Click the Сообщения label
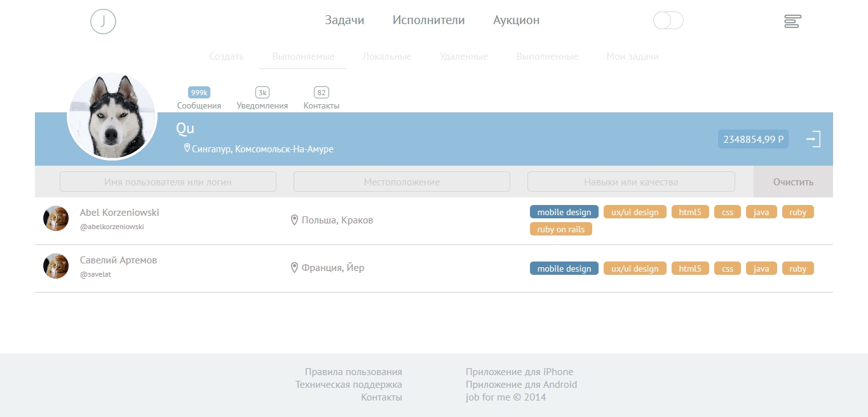Image resolution: width=868 pixels, height=417 pixels. [x=199, y=106]
